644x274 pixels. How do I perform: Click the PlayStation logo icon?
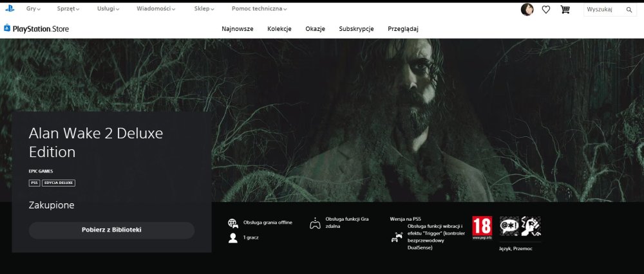10,8
